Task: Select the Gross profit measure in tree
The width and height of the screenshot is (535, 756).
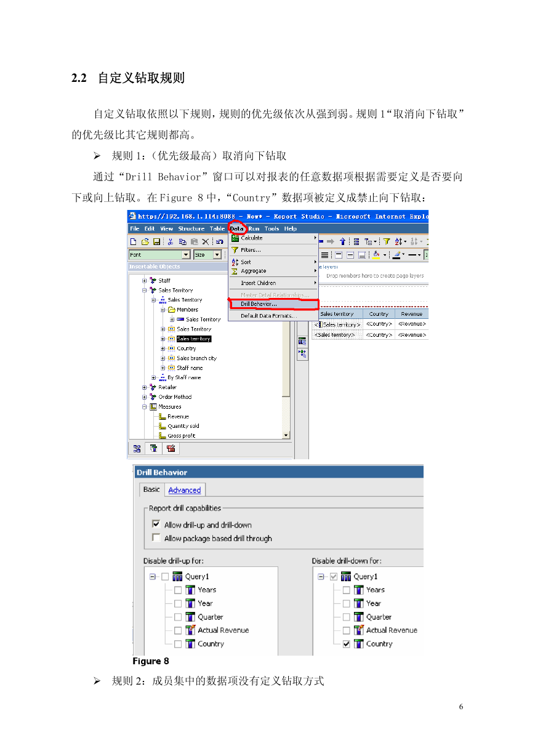Action: pos(182,436)
